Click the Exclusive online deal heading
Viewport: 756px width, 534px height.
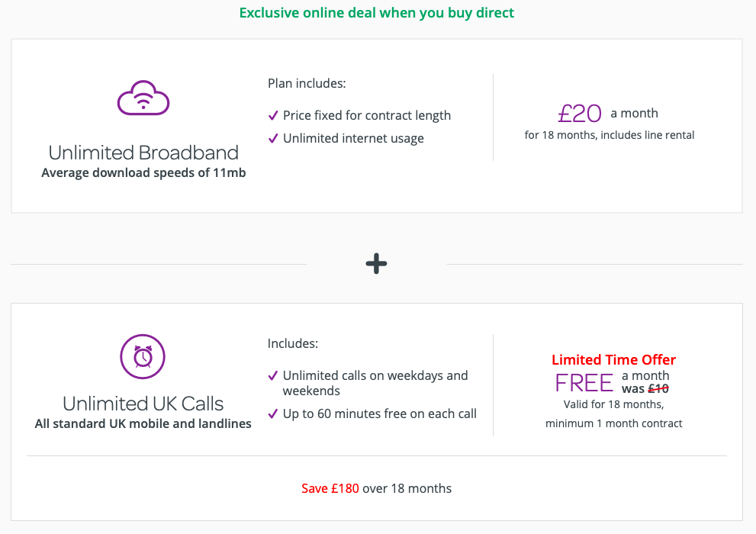point(377,13)
